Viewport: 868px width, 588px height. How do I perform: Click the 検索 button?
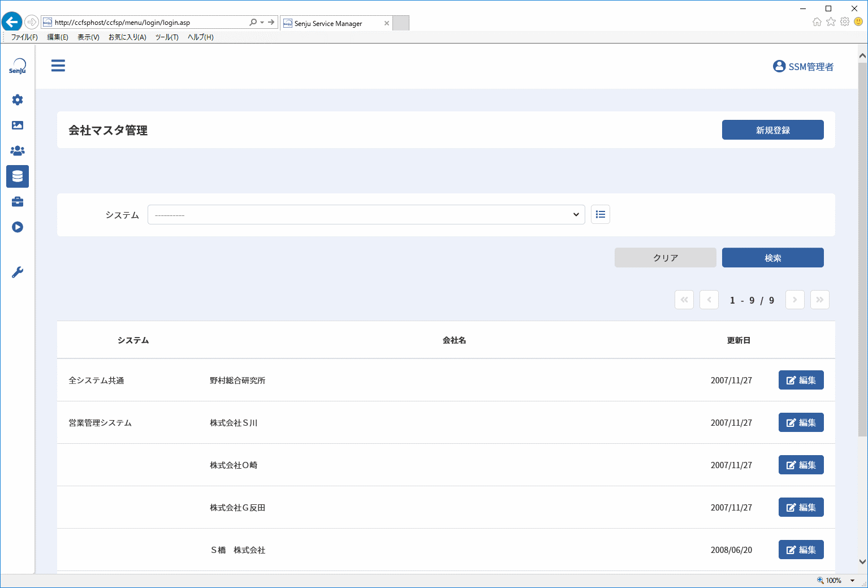coord(773,258)
